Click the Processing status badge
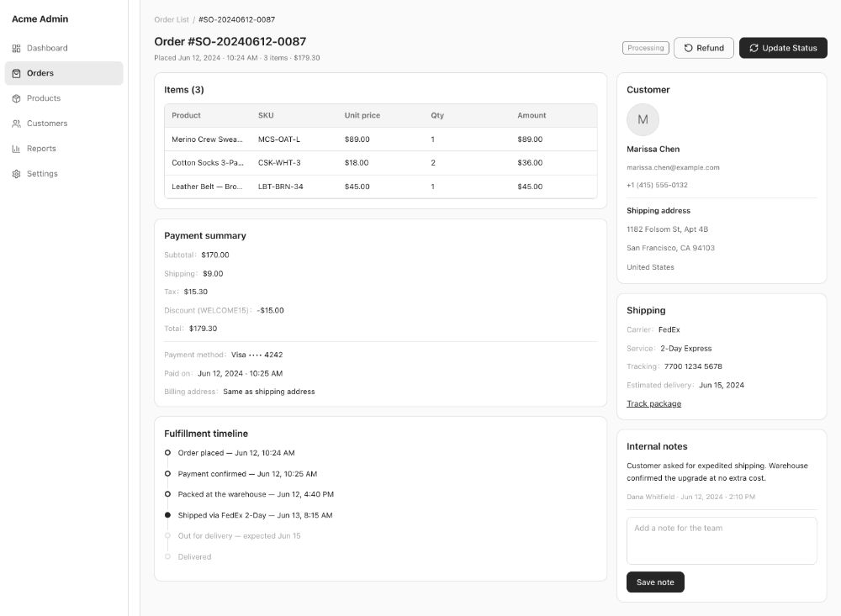The height and width of the screenshot is (616, 841). pos(646,48)
